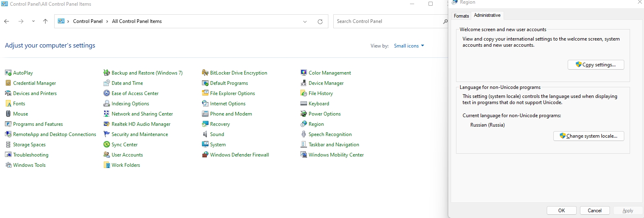Click the Realtek HD Audio Manager icon
Image resolution: width=644 pixels, height=218 pixels.
pos(107,124)
